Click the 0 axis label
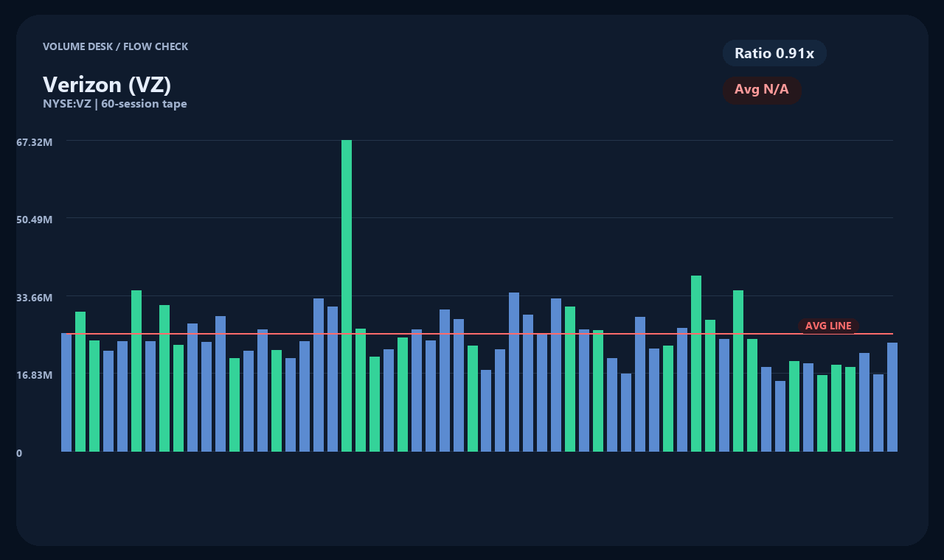 click(x=19, y=453)
